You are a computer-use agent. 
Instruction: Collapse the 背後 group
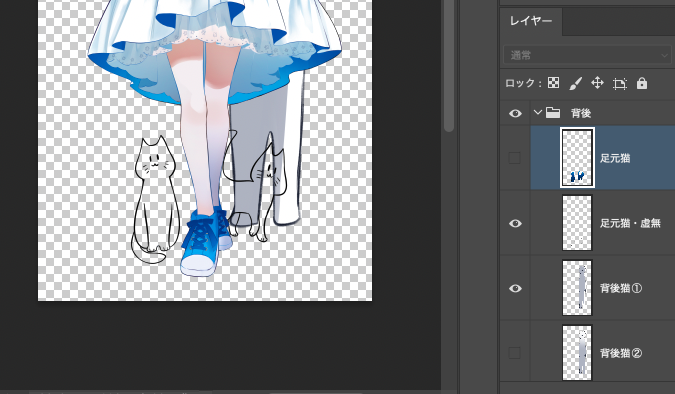point(537,112)
